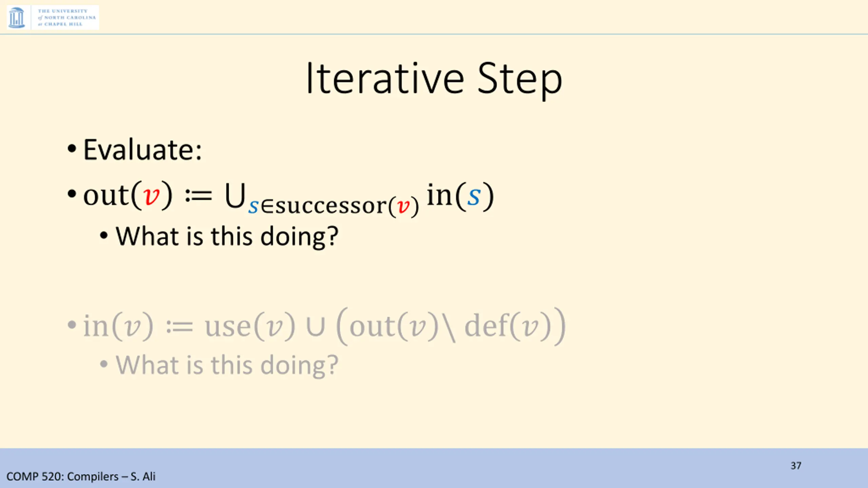868x488 pixels.
Task: Click the blue s inside in(s)
Action: 474,196
